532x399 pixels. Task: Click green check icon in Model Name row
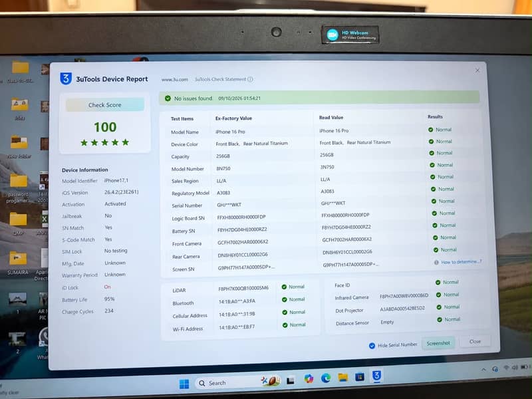(x=430, y=130)
